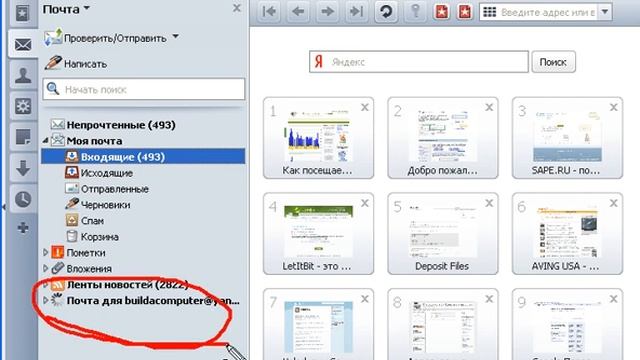The image size is (640, 360).
Task: Select Почта для buildacomputer account
Action: coord(145,300)
